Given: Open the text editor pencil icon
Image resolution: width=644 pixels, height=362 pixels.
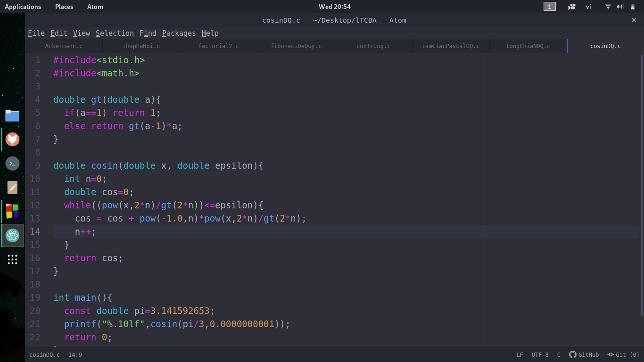Looking at the screenshot, I should coord(12,188).
